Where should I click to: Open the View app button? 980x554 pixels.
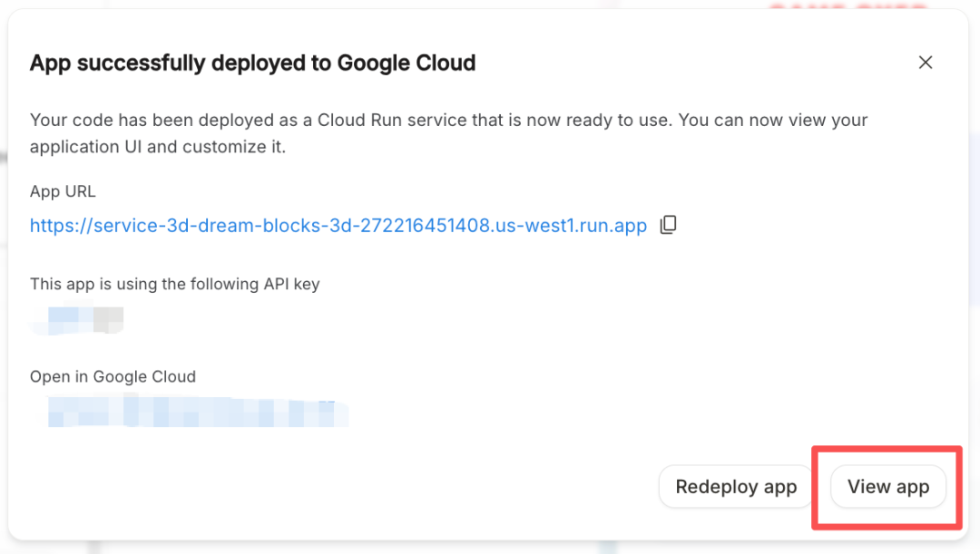click(x=887, y=487)
